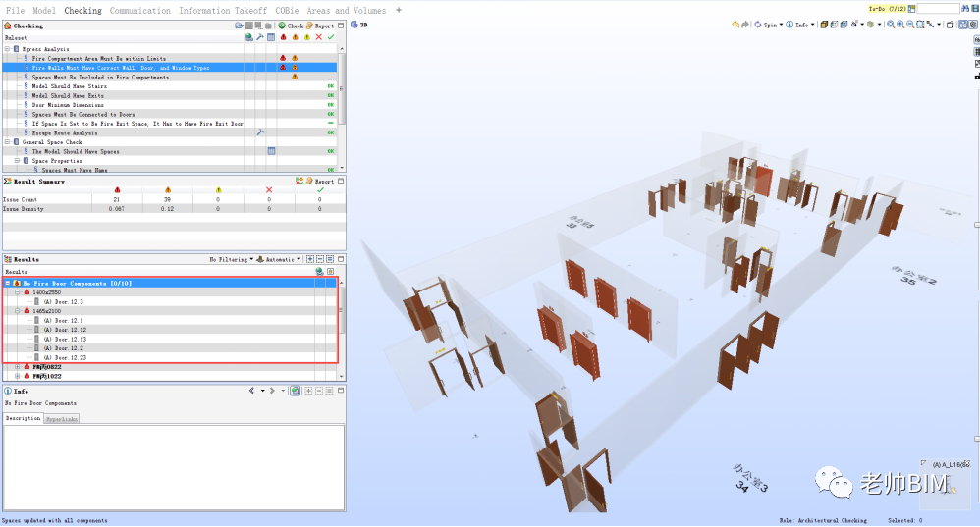980x527 pixels.
Task: Click Result Summary checkmark icon beside Report
Action: point(299,182)
